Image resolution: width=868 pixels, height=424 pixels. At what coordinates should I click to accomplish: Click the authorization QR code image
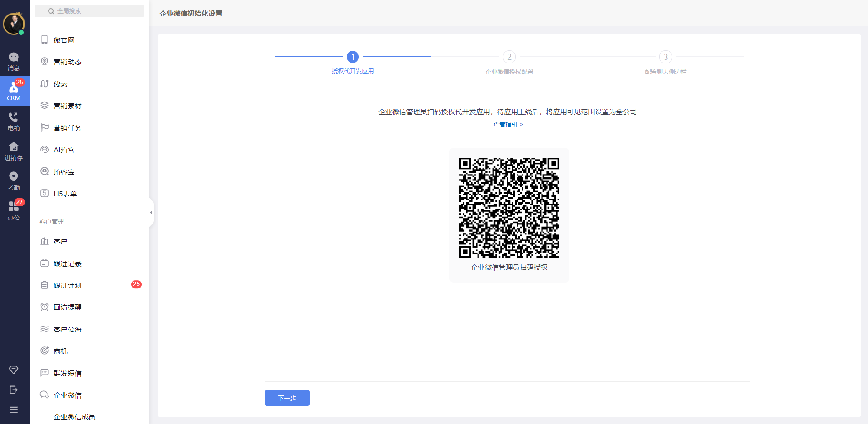(x=509, y=208)
